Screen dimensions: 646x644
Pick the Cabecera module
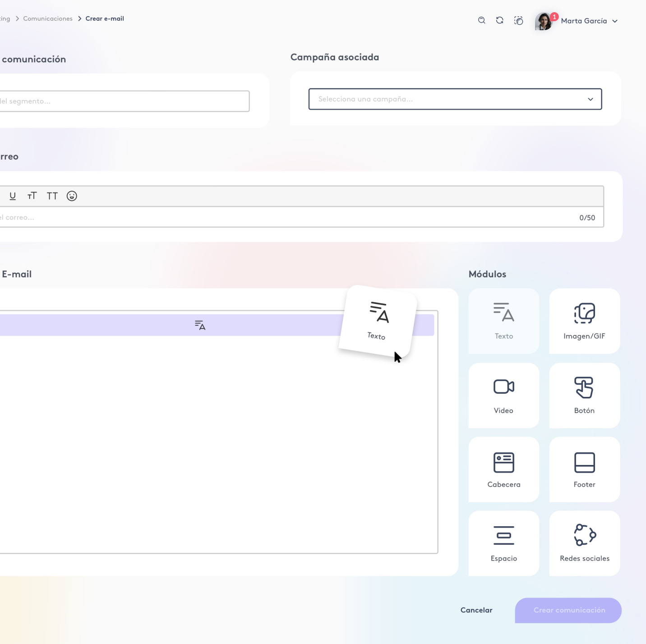click(503, 469)
